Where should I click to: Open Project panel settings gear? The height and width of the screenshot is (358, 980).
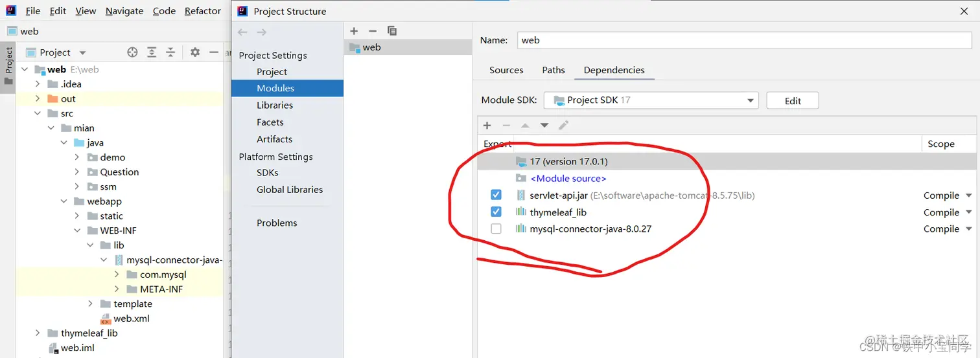coord(195,52)
